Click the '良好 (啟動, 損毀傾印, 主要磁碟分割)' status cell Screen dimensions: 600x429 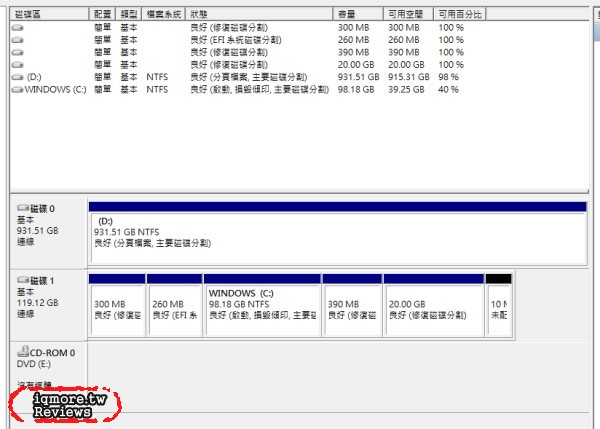pos(259,90)
